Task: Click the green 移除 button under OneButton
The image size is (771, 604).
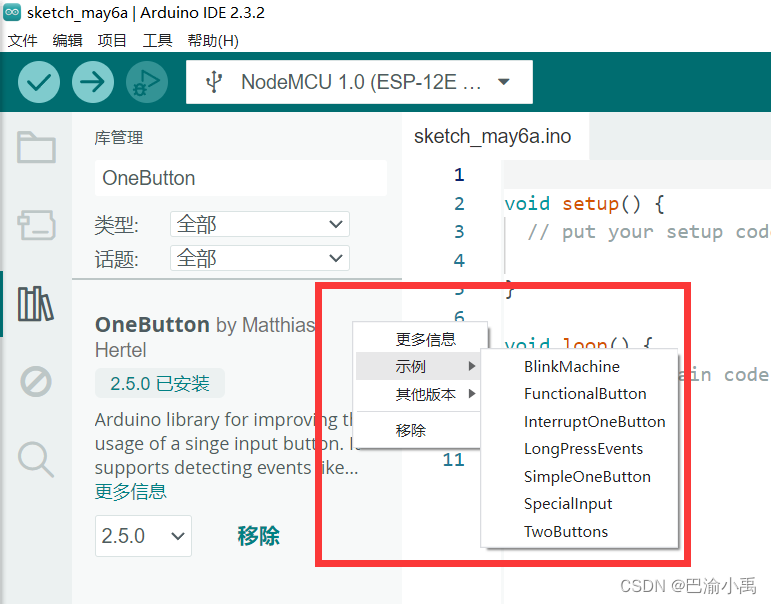Action: click(258, 536)
